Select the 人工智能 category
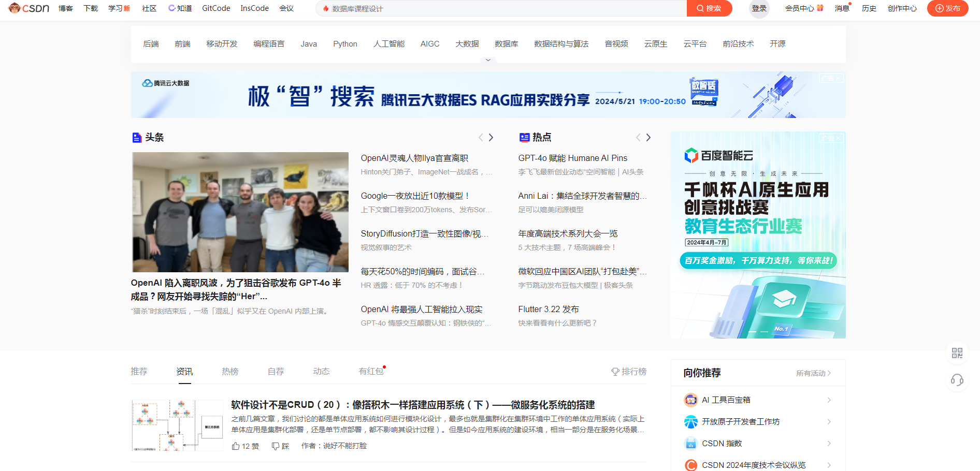Viewport: 980px width, 471px height. 389,44
